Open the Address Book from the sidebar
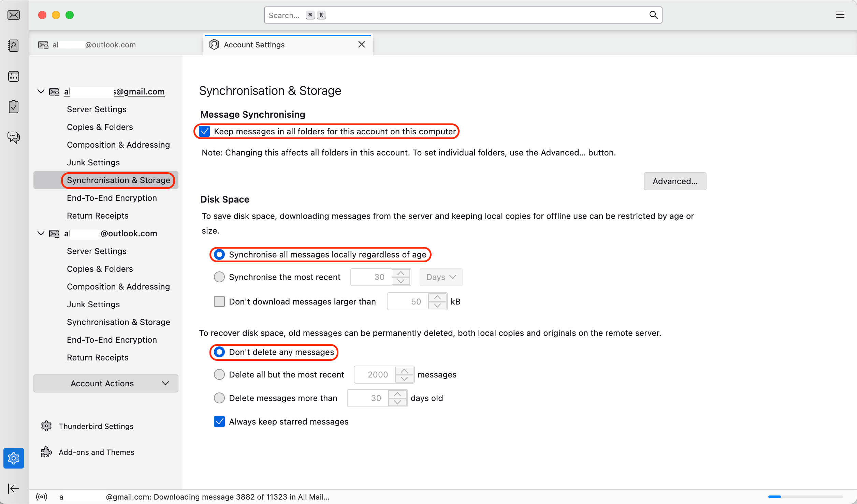This screenshot has height=504, width=857. (13, 46)
